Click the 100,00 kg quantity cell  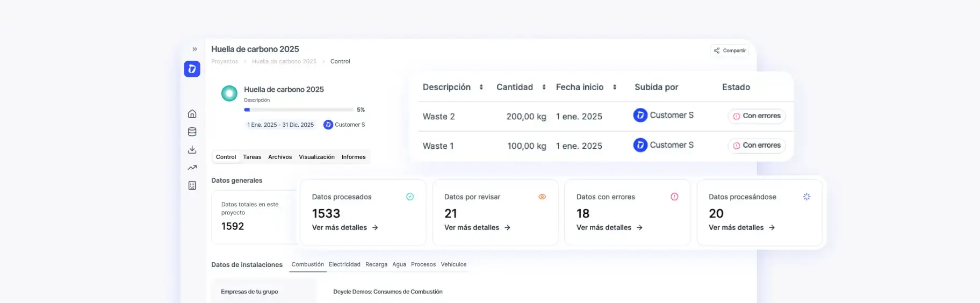pyautogui.click(x=527, y=146)
